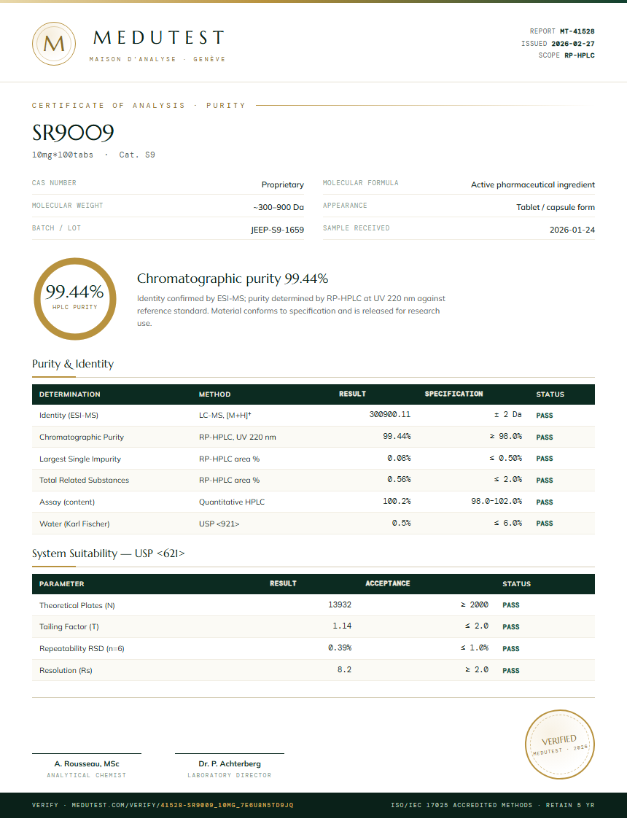The width and height of the screenshot is (627, 840).
Task: Select issued date 2026-02-27
Action: pos(573,44)
